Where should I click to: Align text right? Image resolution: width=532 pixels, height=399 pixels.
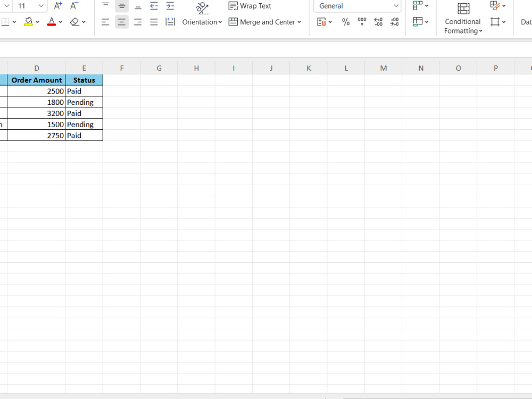(x=138, y=22)
